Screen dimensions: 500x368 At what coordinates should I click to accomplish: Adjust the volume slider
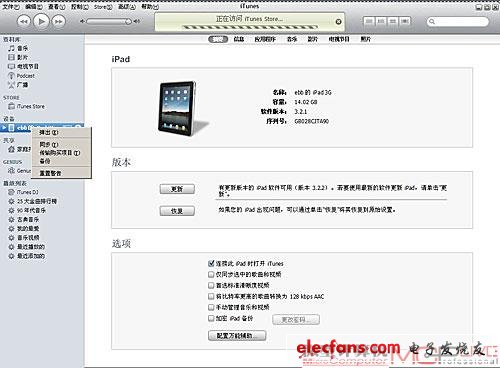point(109,21)
